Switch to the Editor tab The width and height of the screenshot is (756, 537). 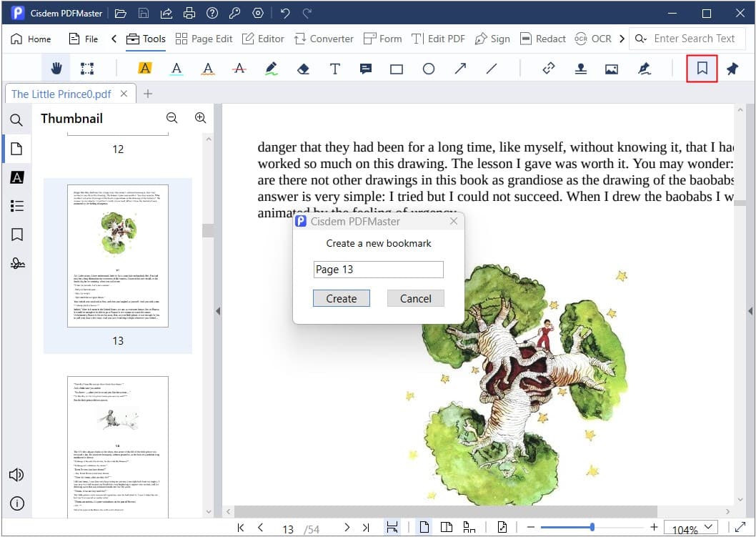click(x=263, y=39)
